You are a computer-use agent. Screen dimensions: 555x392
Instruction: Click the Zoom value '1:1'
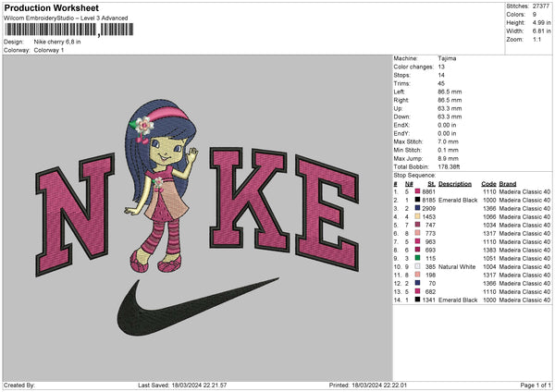536,39
